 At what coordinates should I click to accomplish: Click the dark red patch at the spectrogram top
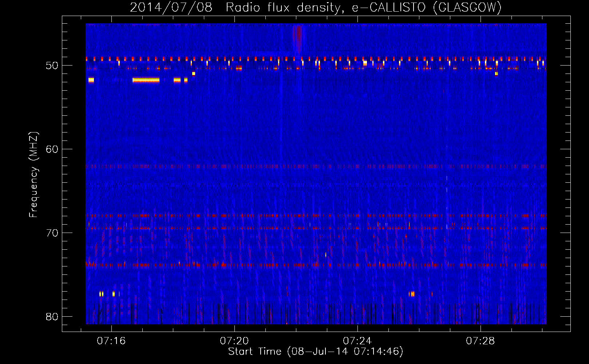tap(298, 39)
